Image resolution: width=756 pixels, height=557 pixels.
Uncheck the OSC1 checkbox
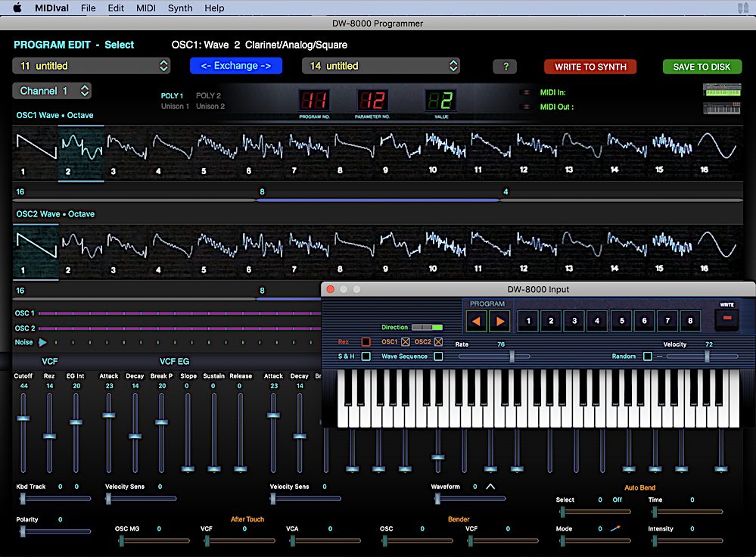point(406,342)
